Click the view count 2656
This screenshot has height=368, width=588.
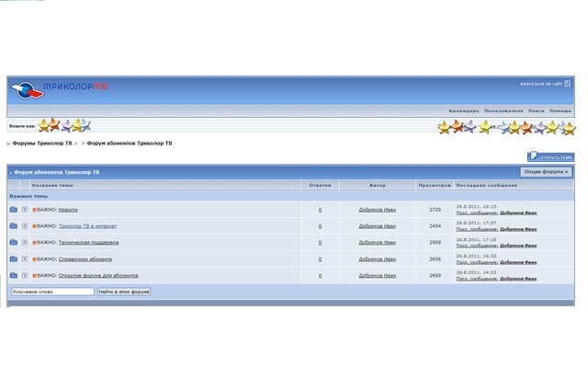coord(435,259)
